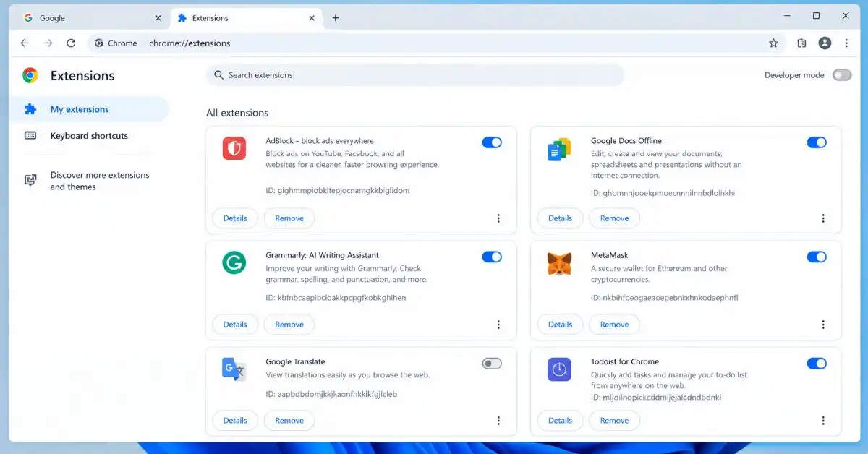Image resolution: width=868 pixels, height=454 pixels.
Task: Open Google Translate more actions menu
Action: tap(498, 421)
